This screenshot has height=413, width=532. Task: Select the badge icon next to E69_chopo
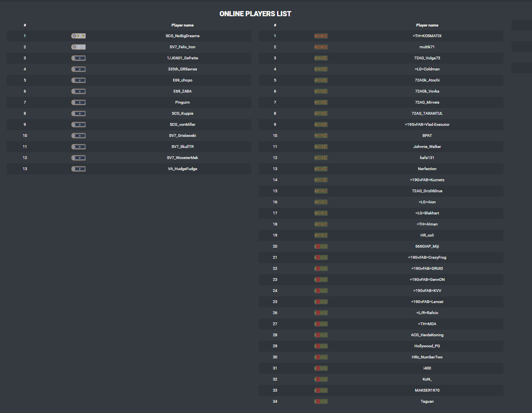(x=78, y=80)
